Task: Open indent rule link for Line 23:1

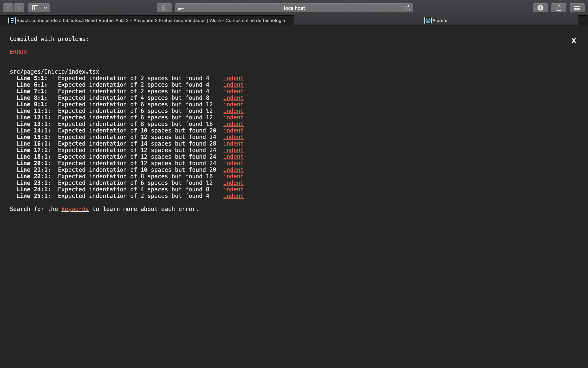Action: pos(233,183)
